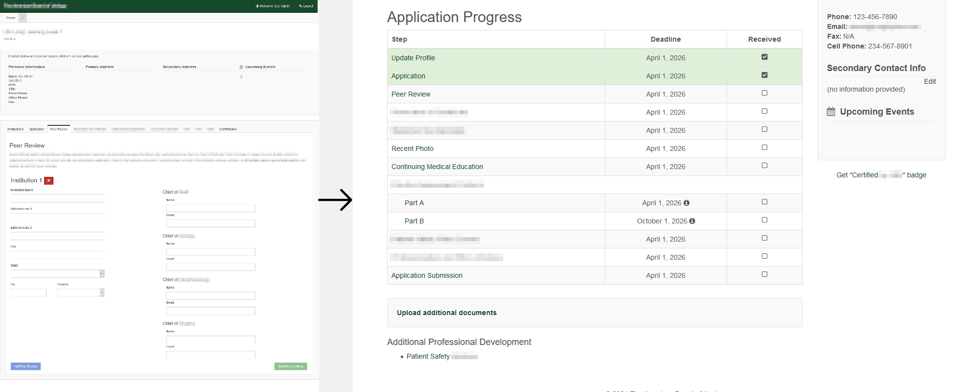Viewport: 980px width, 392px height.
Task: Click the Logout link in the header
Action: [x=306, y=6]
